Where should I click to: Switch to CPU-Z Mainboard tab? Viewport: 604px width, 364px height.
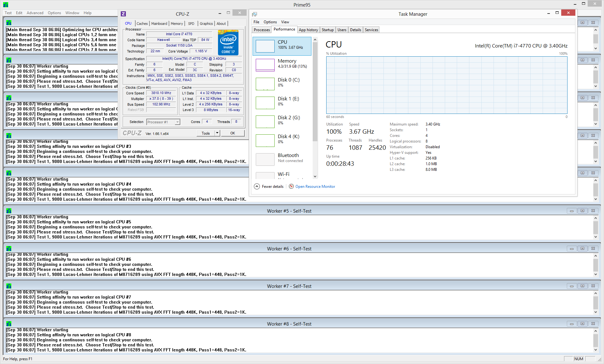pos(159,24)
